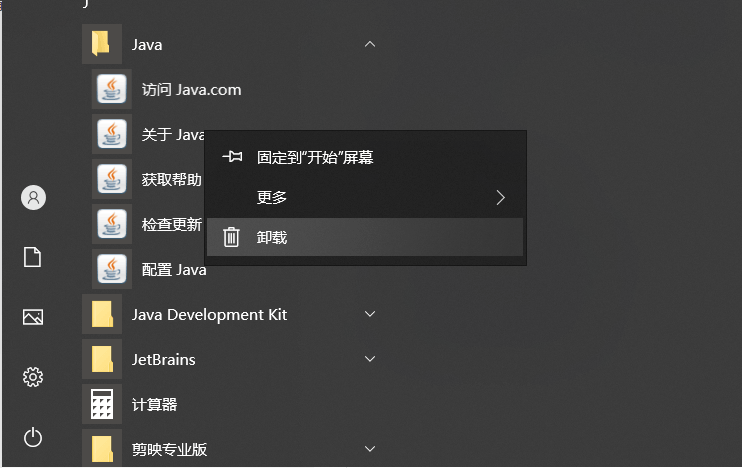Click the Java icon beside 关于 Java
Viewport: 742px width, 468px height.
click(x=112, y=134)
